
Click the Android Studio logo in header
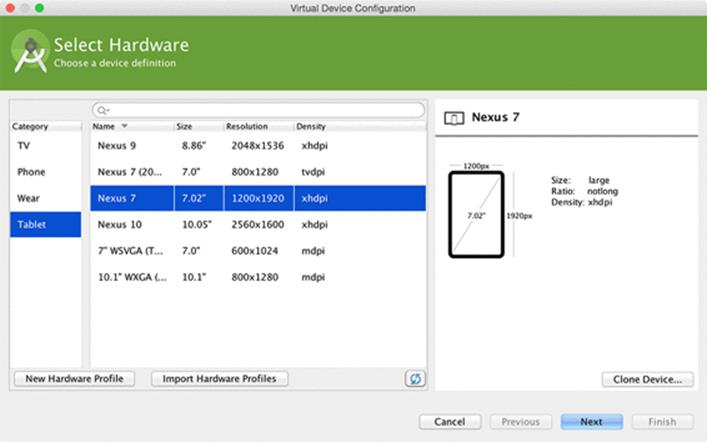point(30,52)
